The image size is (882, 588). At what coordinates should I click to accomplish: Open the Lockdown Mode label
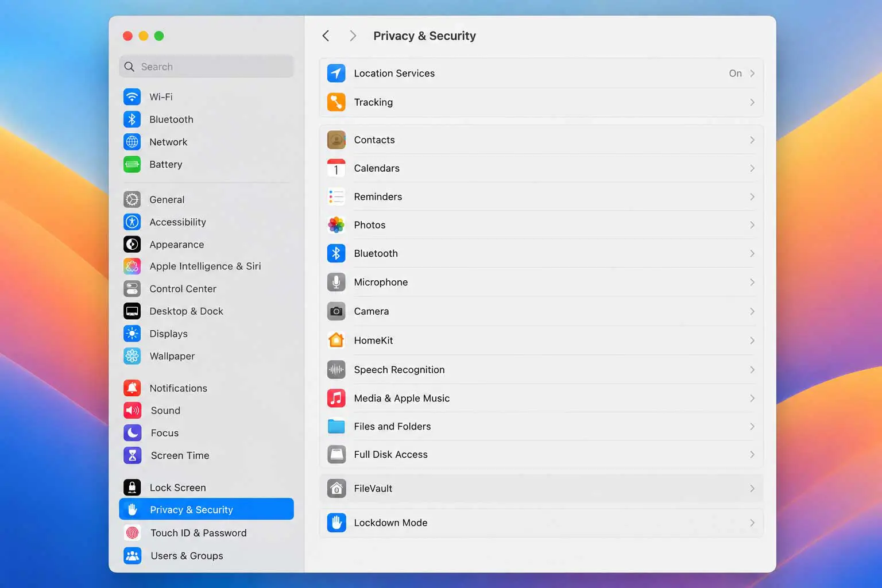coord(390,523)
